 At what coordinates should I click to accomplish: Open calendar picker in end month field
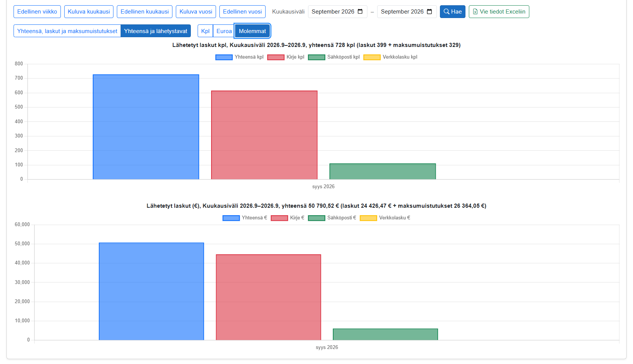pos(429,12)
